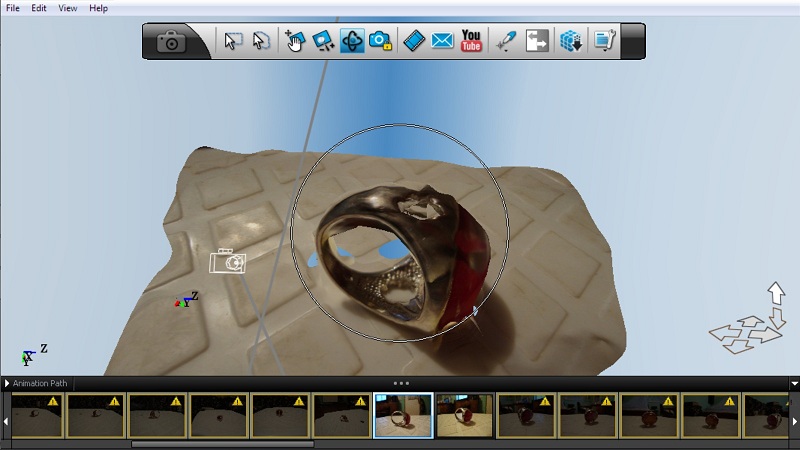Open the display settings wrench icon
This screenshot has height=450, width=800.
click(605, 41)
